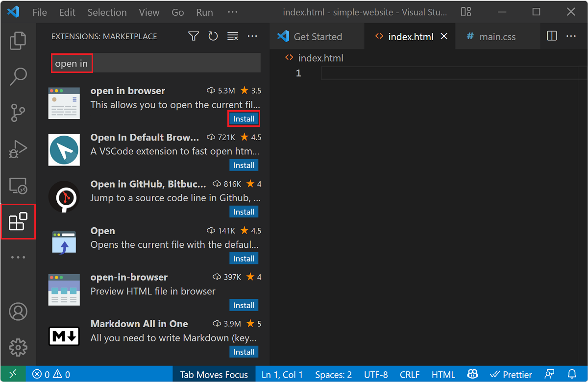Open the View menu
Screen dimensions: 588x382
(x=149, y=12)
